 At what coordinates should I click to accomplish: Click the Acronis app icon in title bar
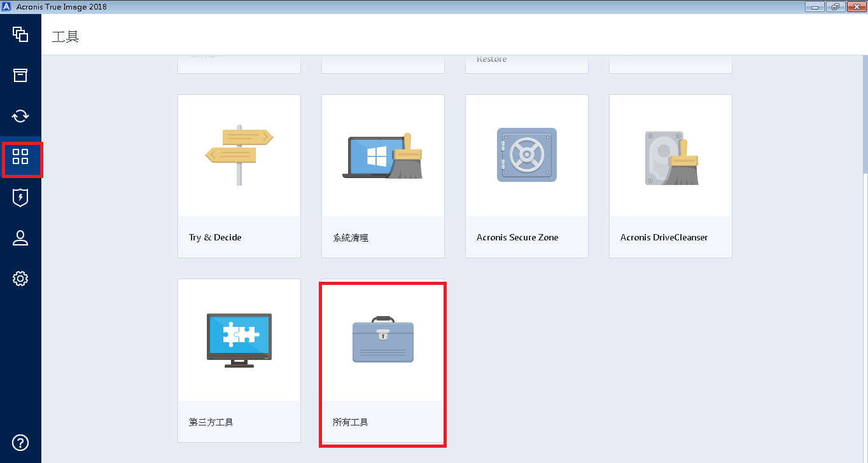tap(6, 6)
